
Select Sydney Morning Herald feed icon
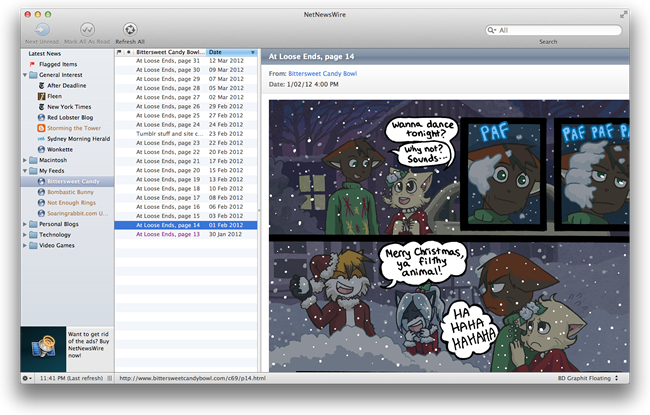coord(41,139)
